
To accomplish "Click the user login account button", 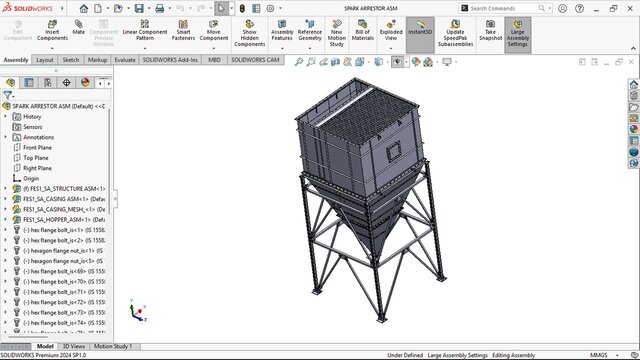I will pos(562,8).
